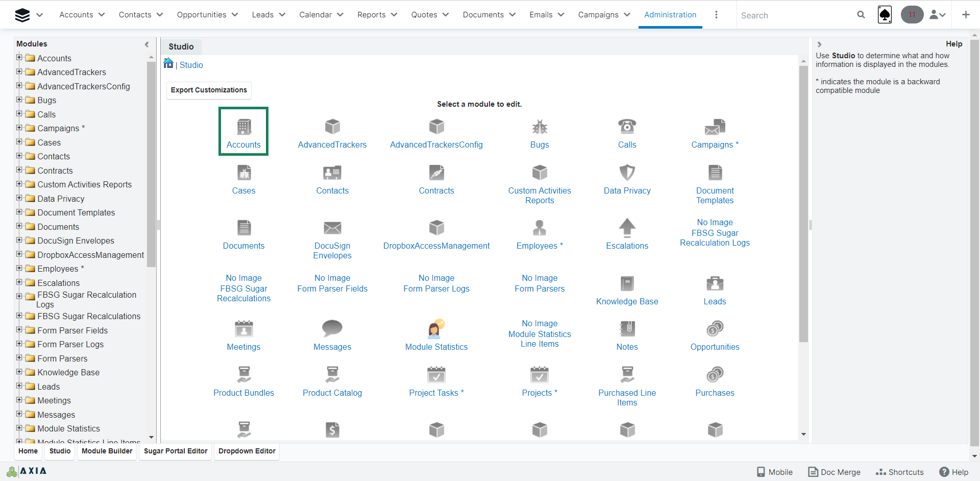Open the user profile dropdown
This screenshot has width=980, height=481.
(937, 15)
